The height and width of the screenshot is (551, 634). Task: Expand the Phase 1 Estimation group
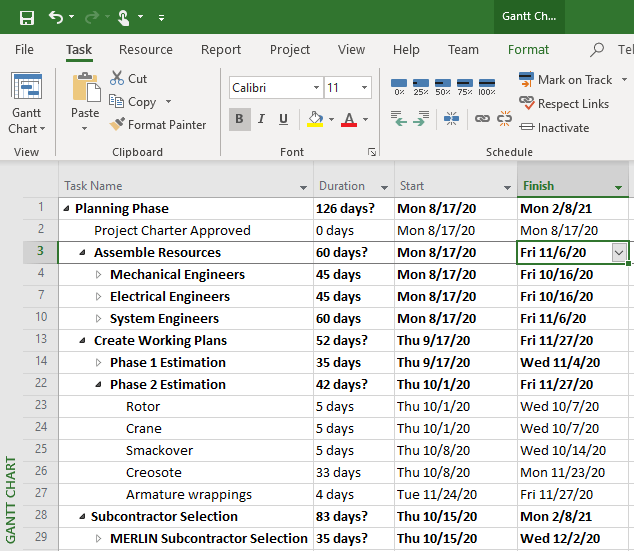pyautogui.click(x=98, y=363)
